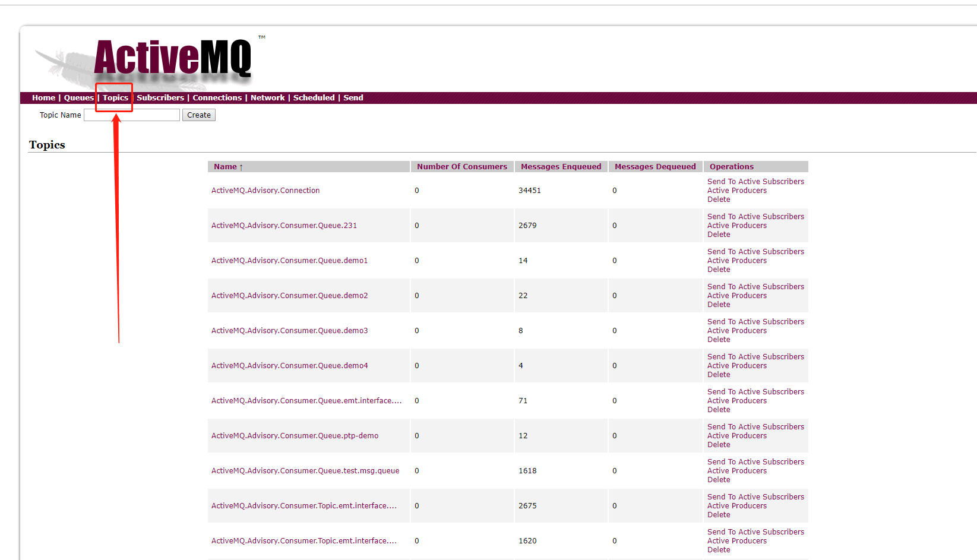This screenshot has height=560, width=977.
Task: Send To Active Subscribers for Queue.demo2 topic
Action: tap(755, 286)
